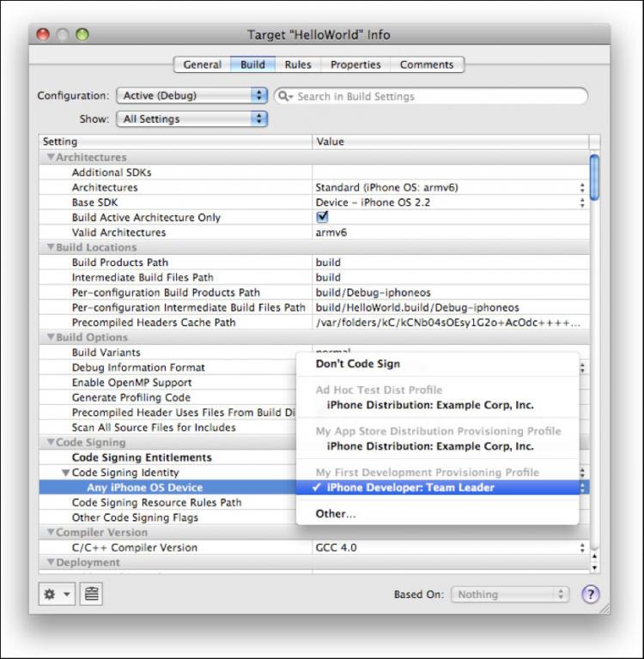Screen dimensions: 644x659
Task: Select Scan All Source Files for Includes
Action: tap(167, 427)
